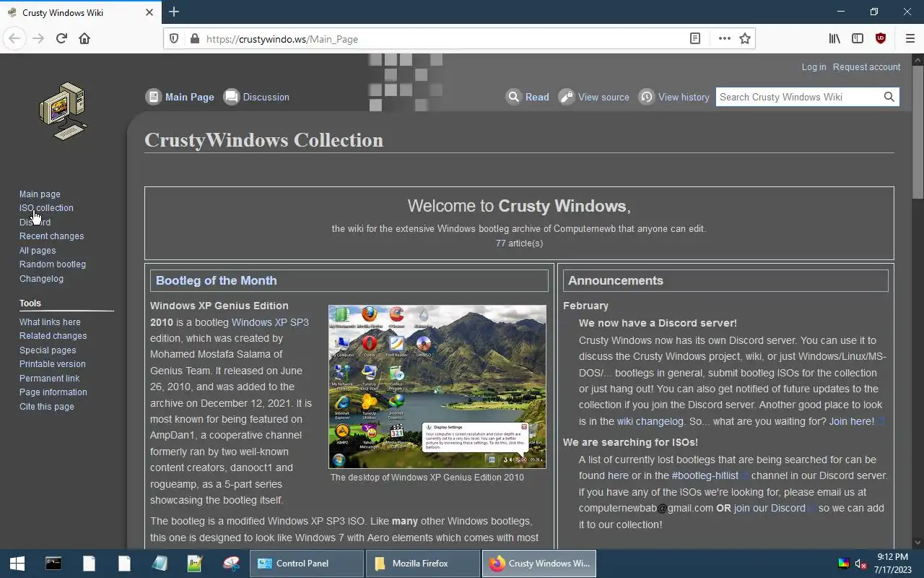Open the uBlock Origin extension icon
Viewport: 924px width, 578px height.
(881, 38)
